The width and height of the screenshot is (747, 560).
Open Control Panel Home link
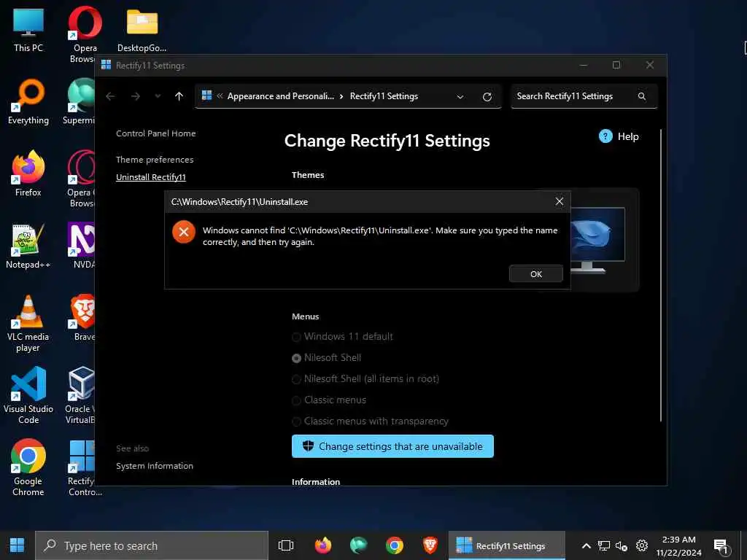point(156,133)
